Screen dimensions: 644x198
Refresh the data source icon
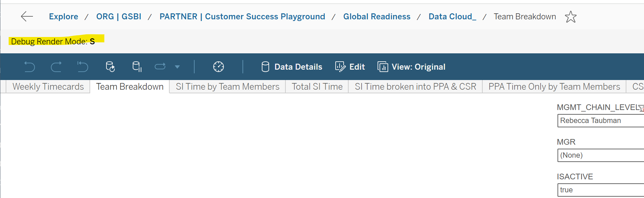(x=110, y=67)
